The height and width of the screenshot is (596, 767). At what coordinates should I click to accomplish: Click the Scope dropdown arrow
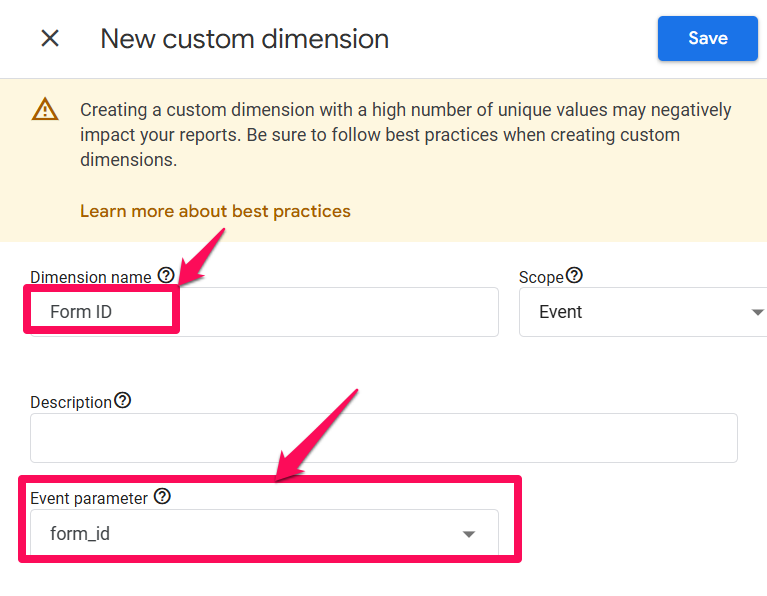[757, 312]
